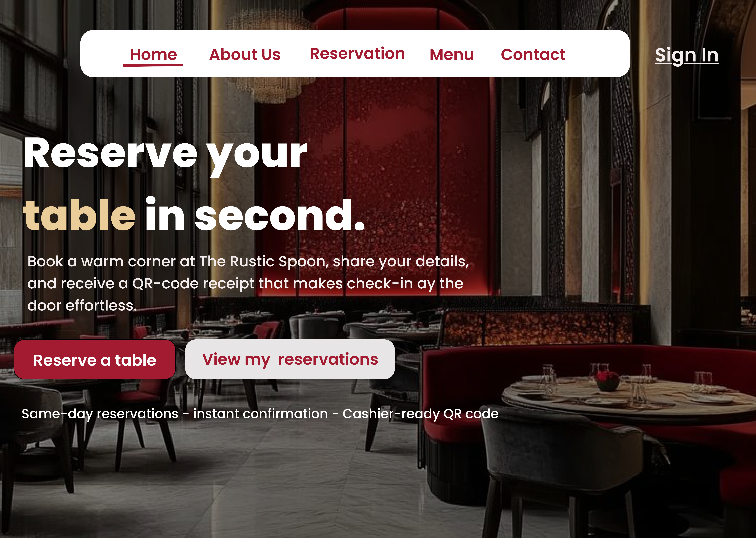Open the Contact page link
This screenshot has width=756, height=538.
tap(533, 54)
